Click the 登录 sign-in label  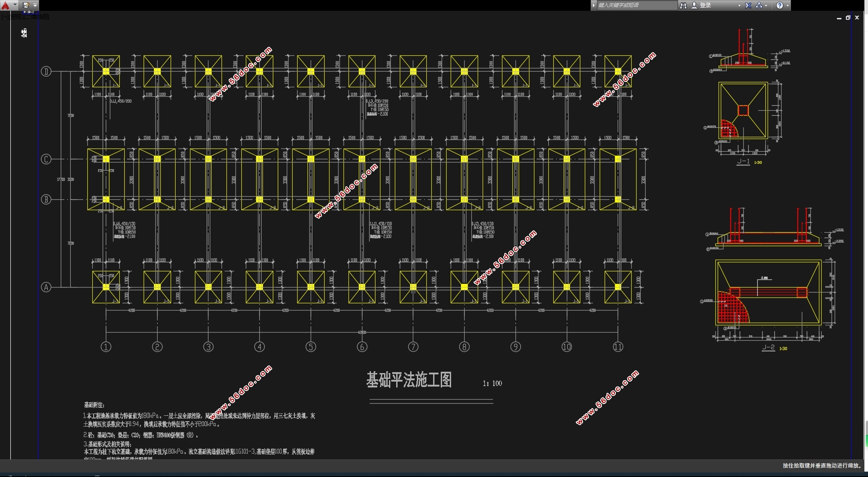pyautogui.click(x=705, y=5)
